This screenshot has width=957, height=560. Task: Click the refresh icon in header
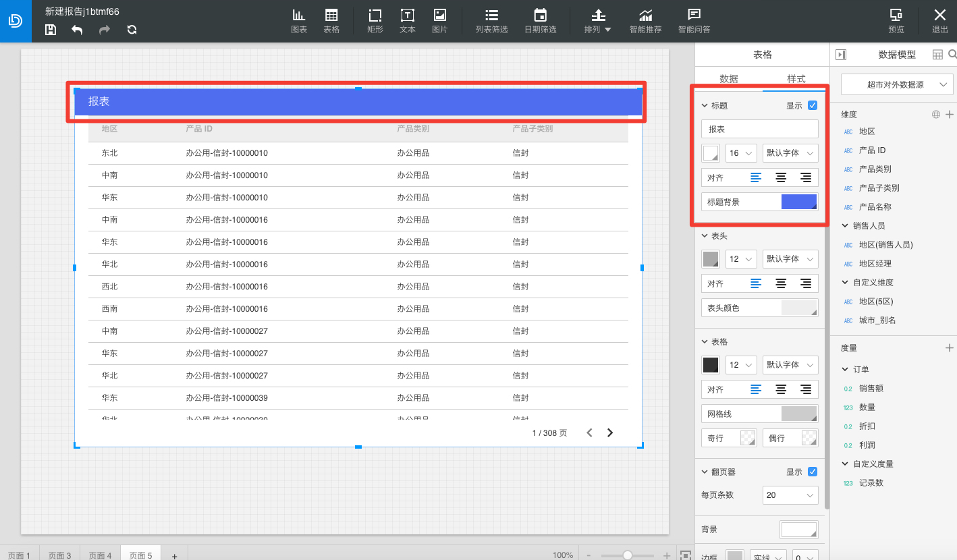click(x=132, y=30)
